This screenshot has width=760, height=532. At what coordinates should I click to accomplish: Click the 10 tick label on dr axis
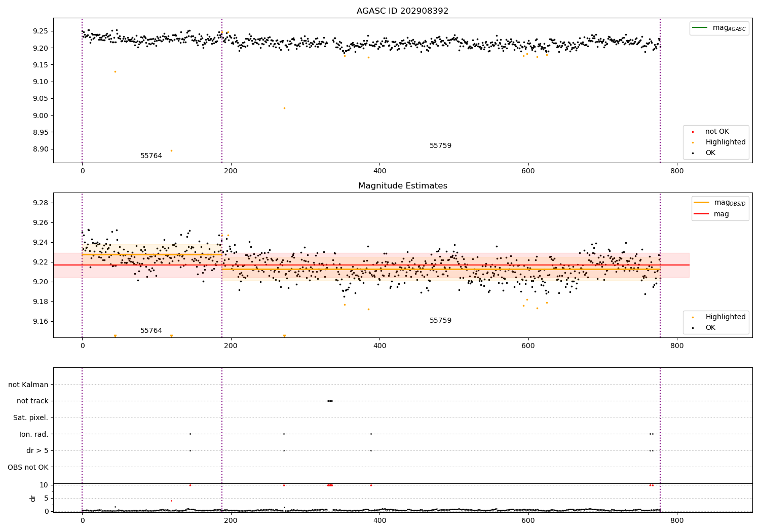click(x=44, y=485)
